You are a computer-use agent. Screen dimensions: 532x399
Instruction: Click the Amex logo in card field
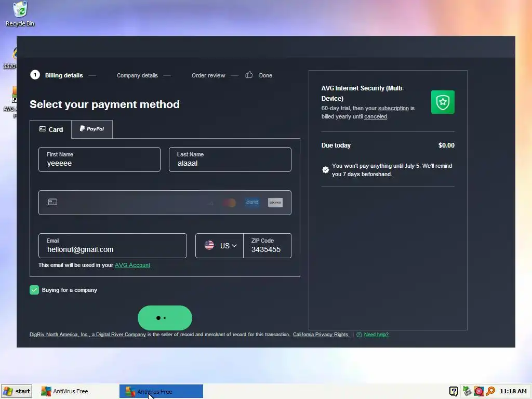click(252, 203)
